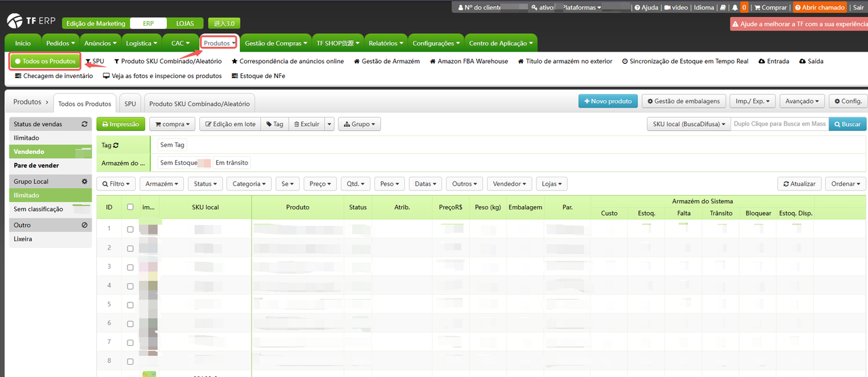Image resolution: width=868 pixels, height=377 pixels.
Task: Click the Tag label button
Action: 275,124
